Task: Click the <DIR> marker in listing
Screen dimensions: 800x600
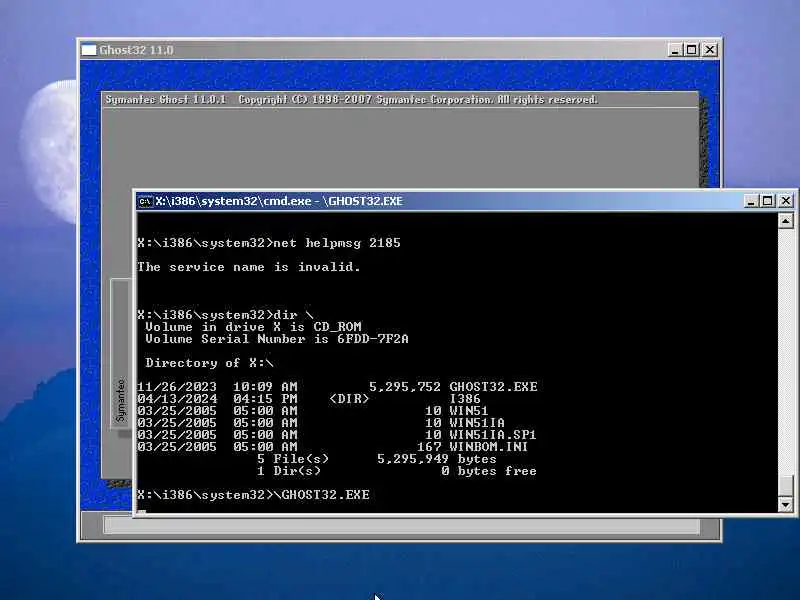Action: [349, 398]
